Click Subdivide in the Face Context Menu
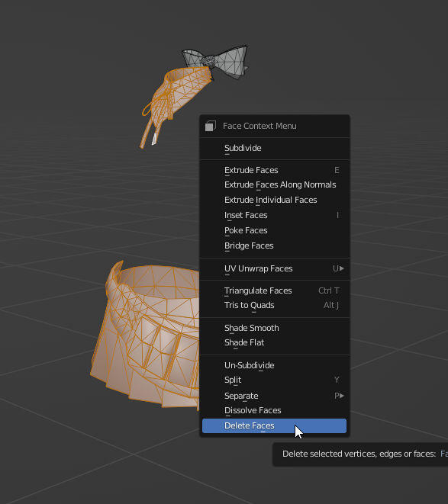448x504 pixels. pos(274,148)
